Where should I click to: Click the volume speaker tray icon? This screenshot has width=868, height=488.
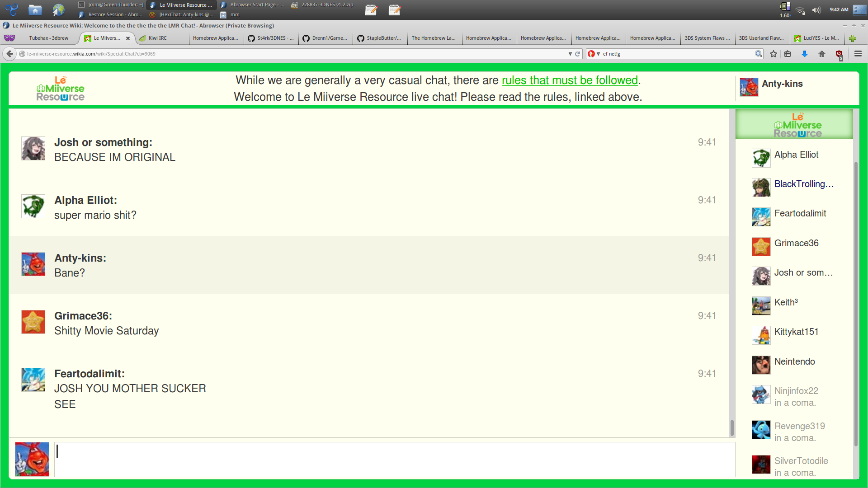coord(816,10)
